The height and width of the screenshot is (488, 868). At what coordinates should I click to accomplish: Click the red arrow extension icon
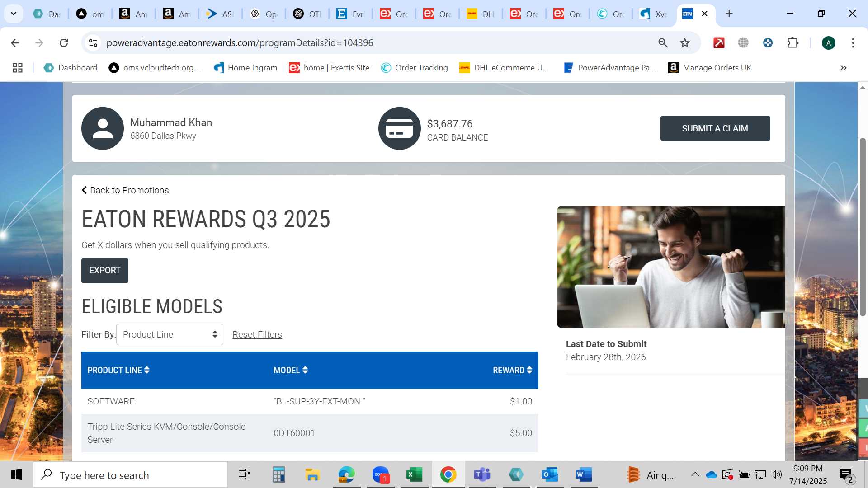pyautogui.click(x=719, y=43)
